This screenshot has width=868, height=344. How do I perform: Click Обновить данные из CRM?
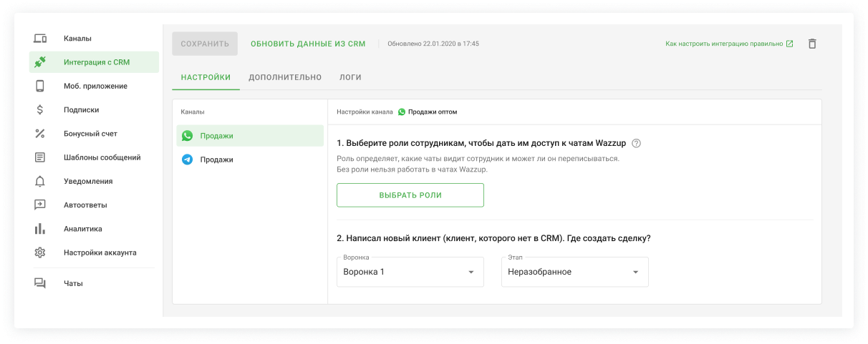[x=308, y=44]
